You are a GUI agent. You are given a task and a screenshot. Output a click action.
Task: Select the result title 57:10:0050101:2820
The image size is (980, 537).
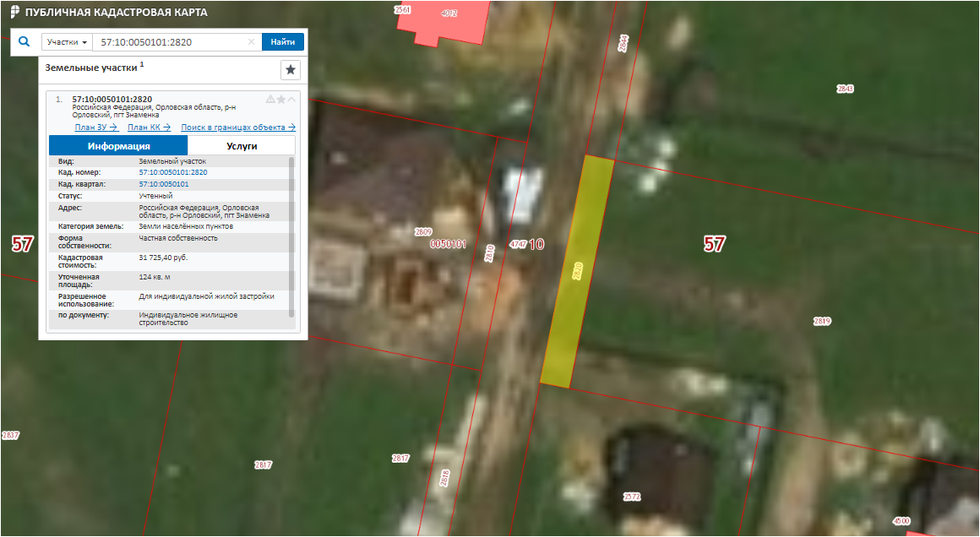point(112,100)
